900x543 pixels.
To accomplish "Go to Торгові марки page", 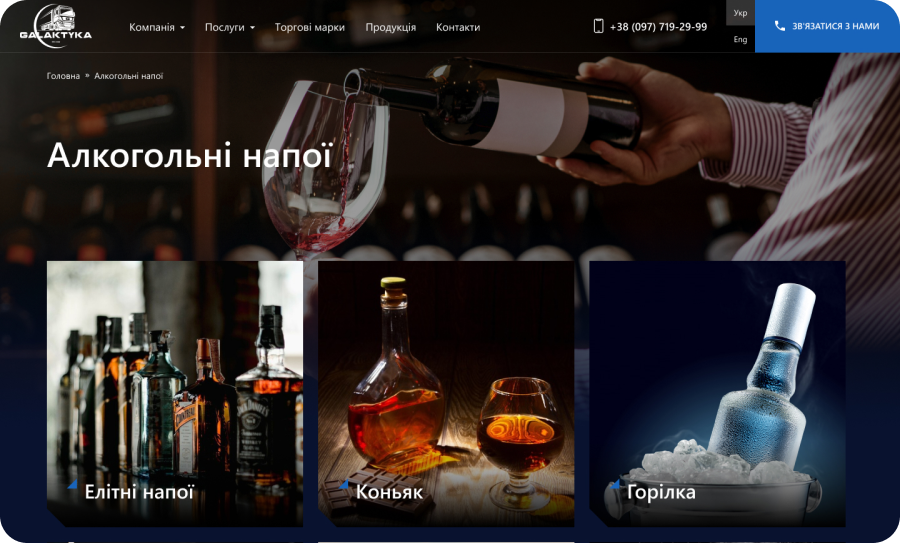I will tap(310, 27).
